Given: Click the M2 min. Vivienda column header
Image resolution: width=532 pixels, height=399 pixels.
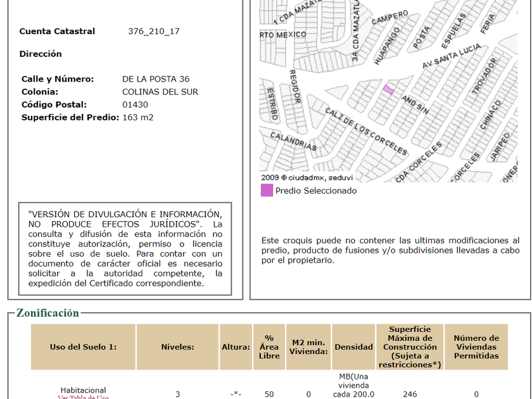Looking at the screenshot, I should (308, 347).
